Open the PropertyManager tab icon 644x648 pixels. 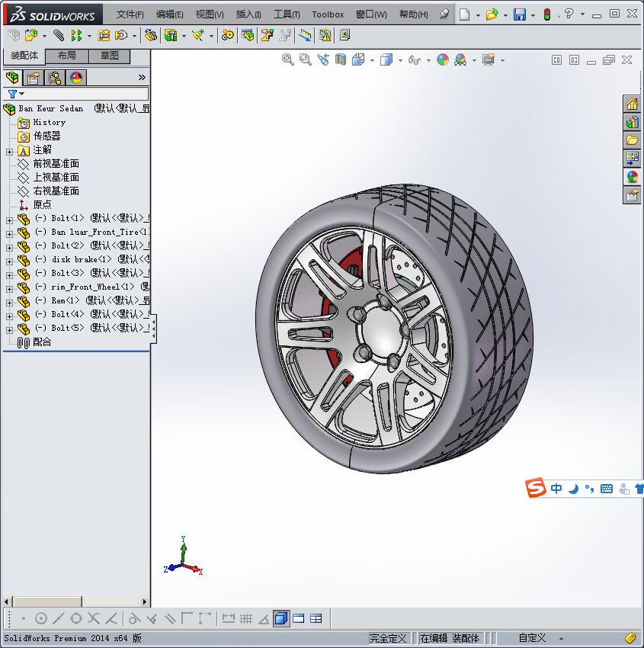(33, 78)
